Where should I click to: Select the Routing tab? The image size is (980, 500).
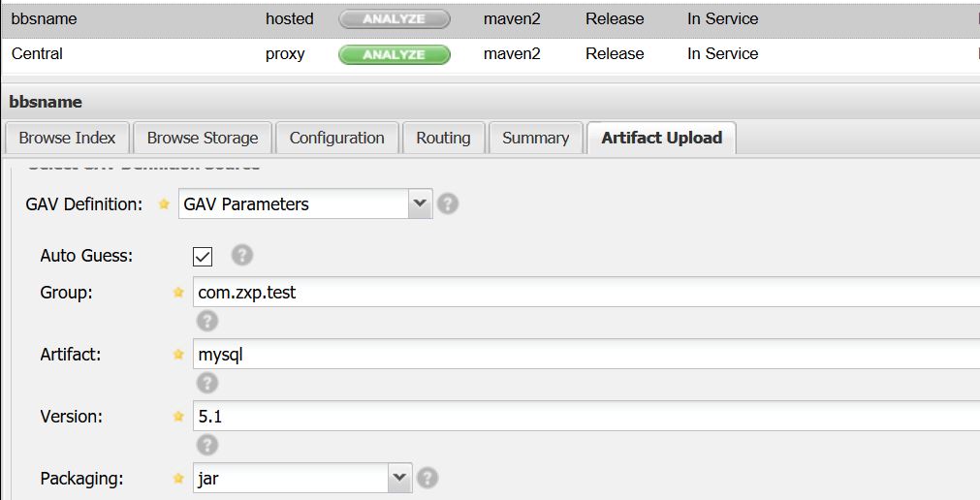click(443, 138)
